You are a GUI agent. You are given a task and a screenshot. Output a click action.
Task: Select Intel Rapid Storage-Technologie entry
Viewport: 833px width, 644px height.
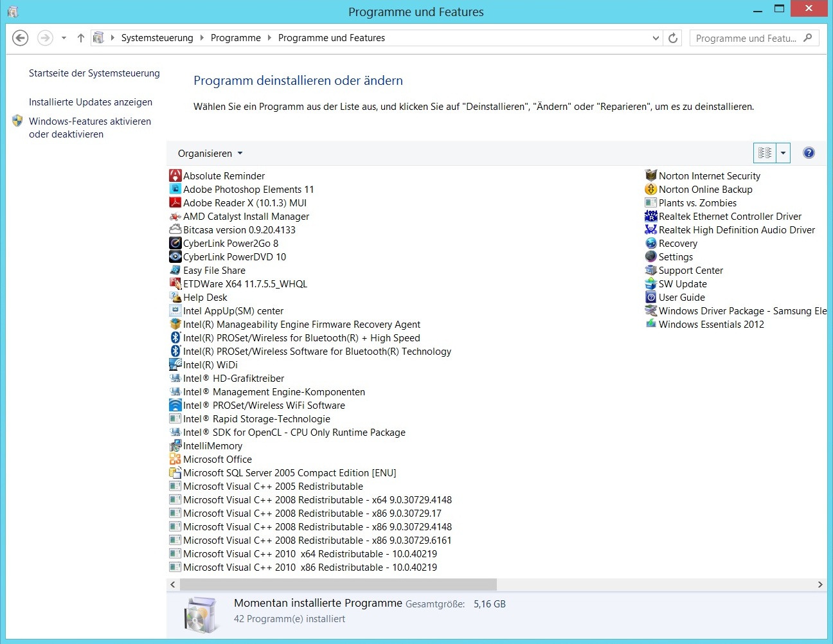coord(250,418)
